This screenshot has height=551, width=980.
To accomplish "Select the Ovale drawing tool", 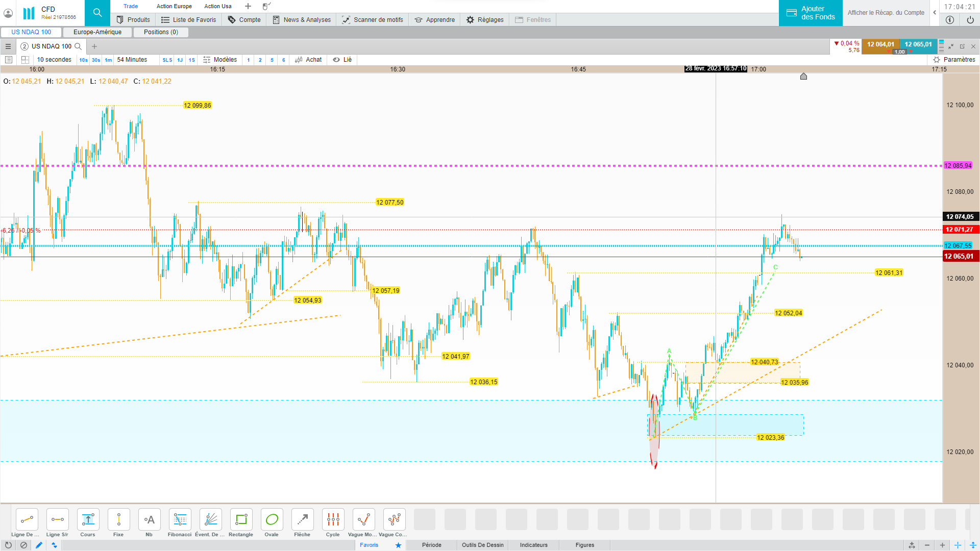I will (272, 520).
